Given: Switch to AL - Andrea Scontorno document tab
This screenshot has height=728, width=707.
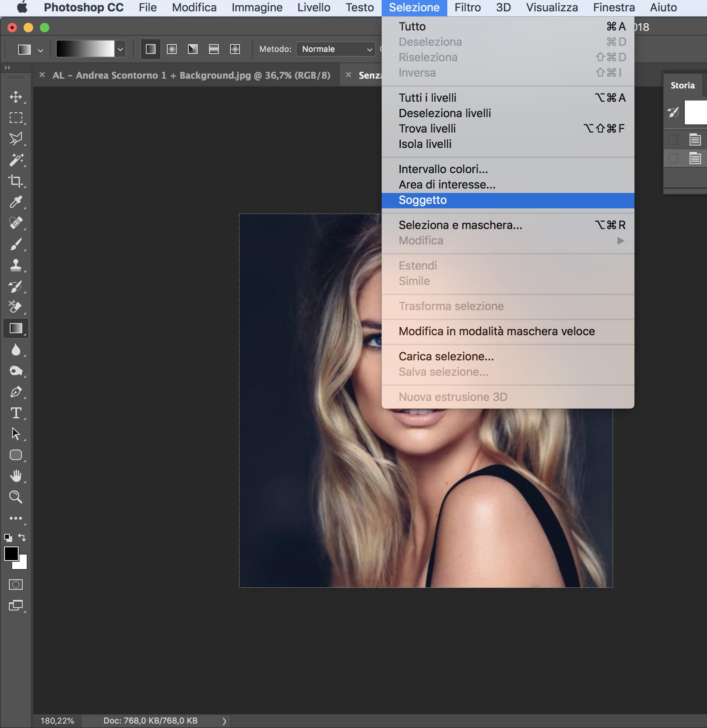Looking at the screenshot, I should [191, 75].
